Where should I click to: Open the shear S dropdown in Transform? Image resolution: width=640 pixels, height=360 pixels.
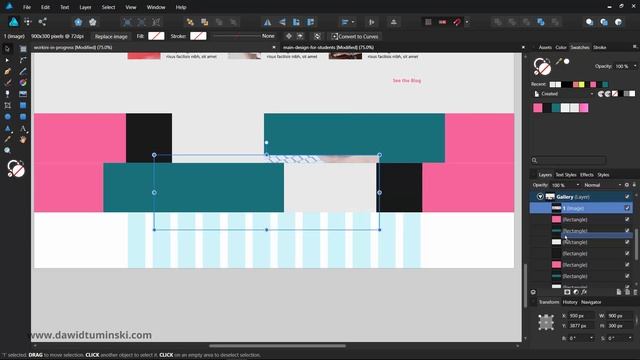point(630,338)
